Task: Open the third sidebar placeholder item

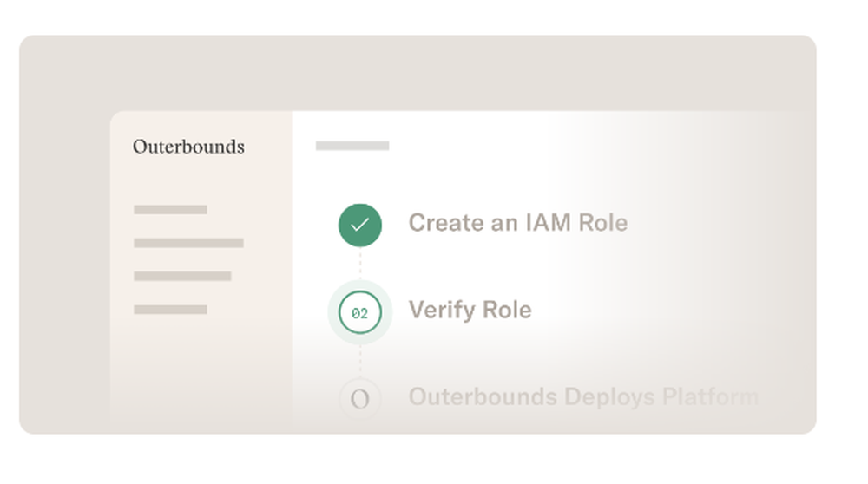Action: [182, 277]
